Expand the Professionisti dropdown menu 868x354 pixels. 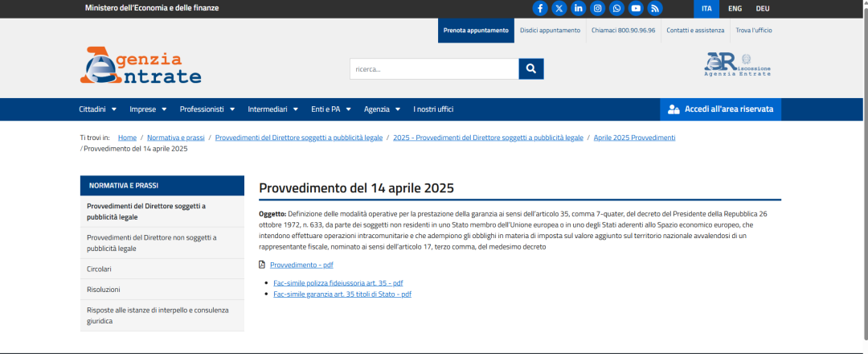(x=207, y=109)
